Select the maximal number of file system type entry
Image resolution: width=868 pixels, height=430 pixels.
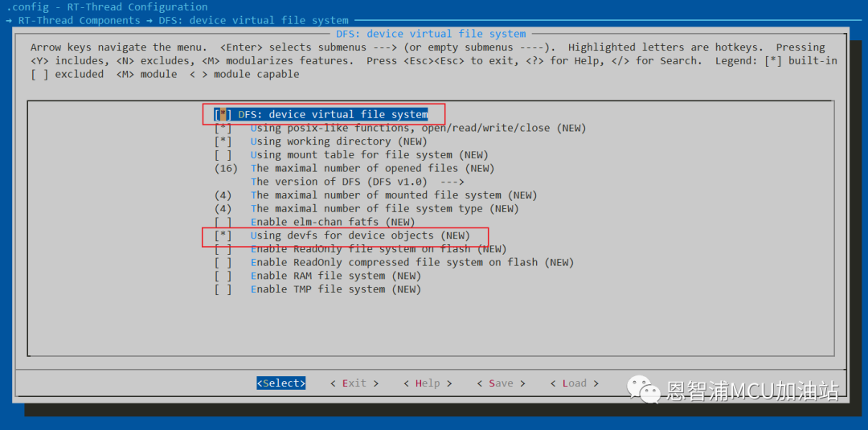(x=368, y=209)
